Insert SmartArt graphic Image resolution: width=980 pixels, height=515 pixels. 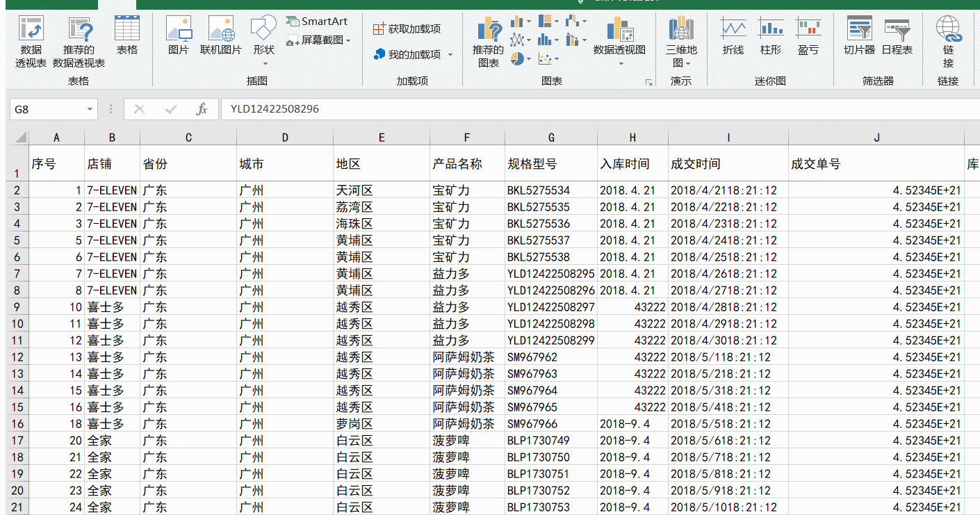[x=317, y=22]
